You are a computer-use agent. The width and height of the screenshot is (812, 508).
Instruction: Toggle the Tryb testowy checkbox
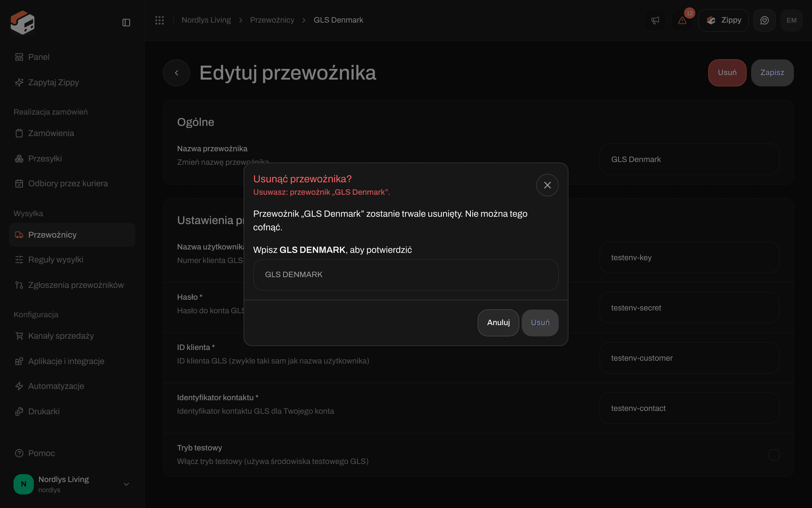[x=774, y=455]
